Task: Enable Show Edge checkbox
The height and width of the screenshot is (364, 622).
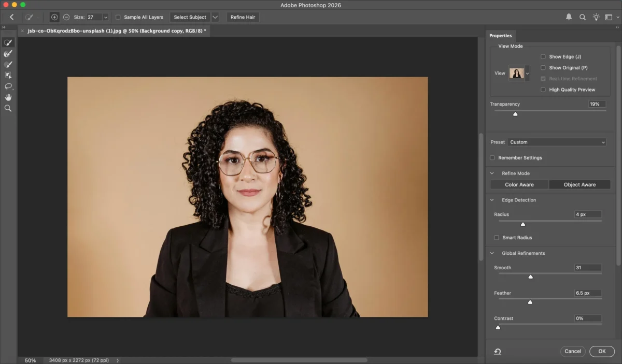Action: pos(543,57)
